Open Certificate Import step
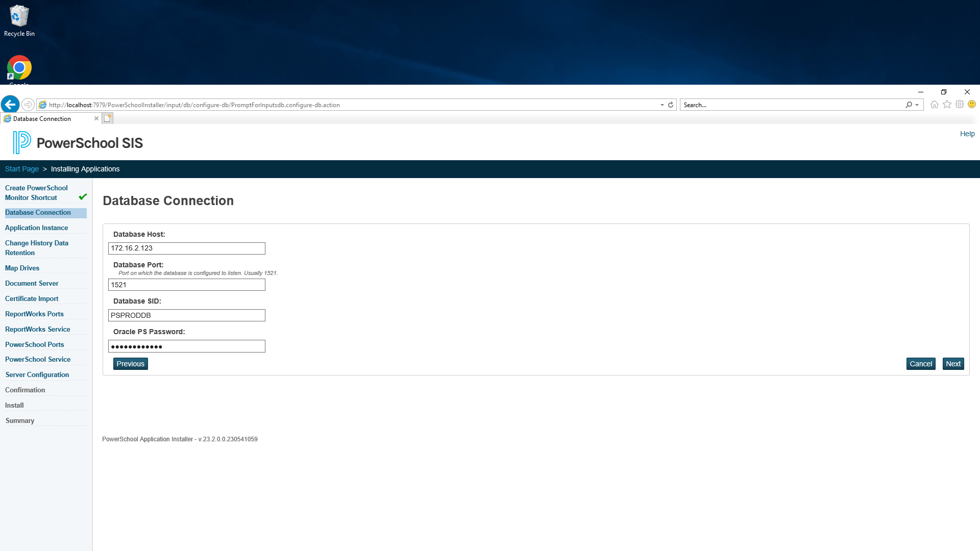 (32, 299)
